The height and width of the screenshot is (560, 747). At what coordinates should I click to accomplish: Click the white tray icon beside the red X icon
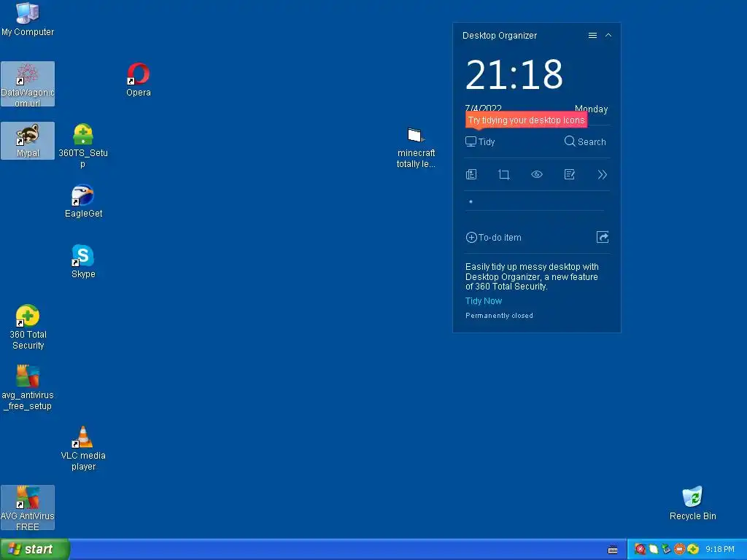[654, 549]
